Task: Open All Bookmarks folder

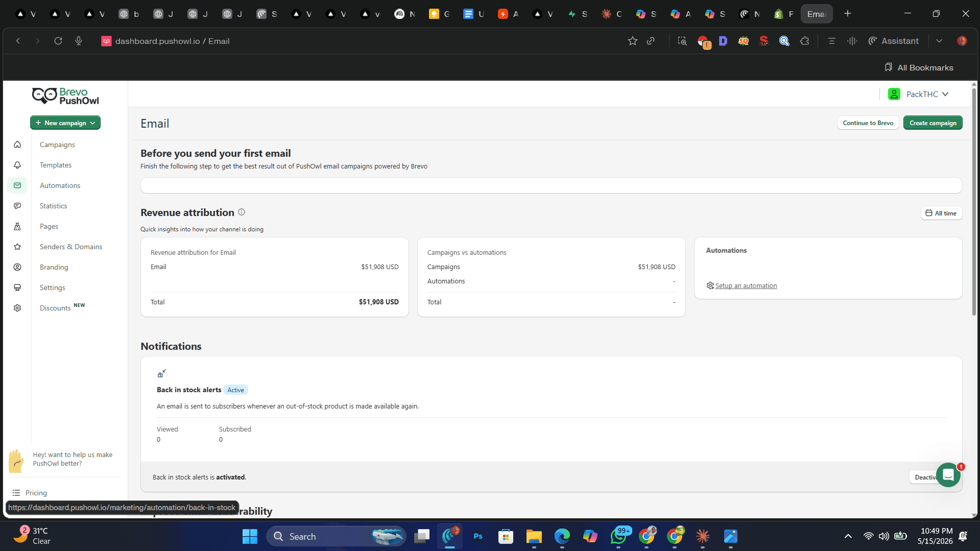Action: (x=919, y=67)
